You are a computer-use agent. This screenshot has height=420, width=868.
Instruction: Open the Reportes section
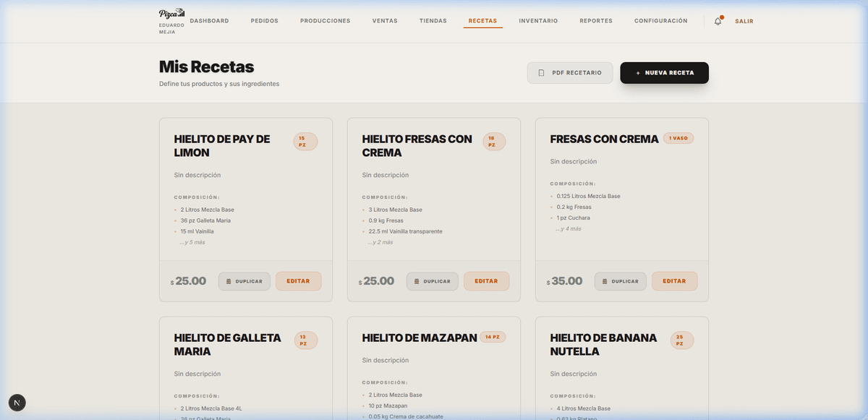[x=596, y=21]
